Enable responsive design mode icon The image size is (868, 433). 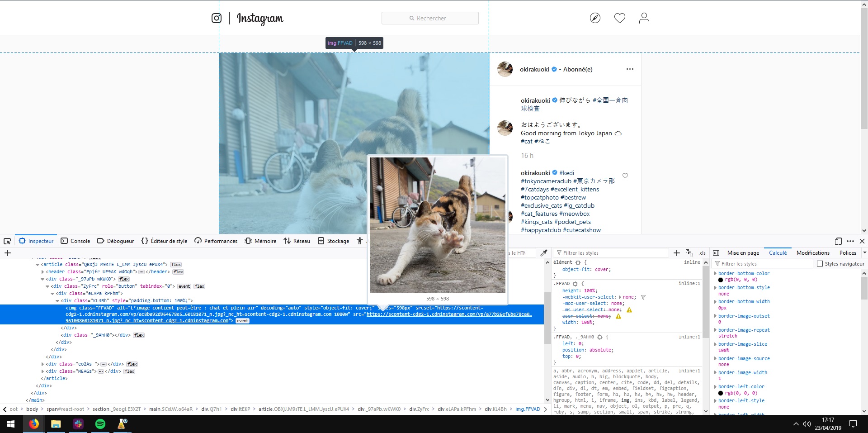click(838, 241)
